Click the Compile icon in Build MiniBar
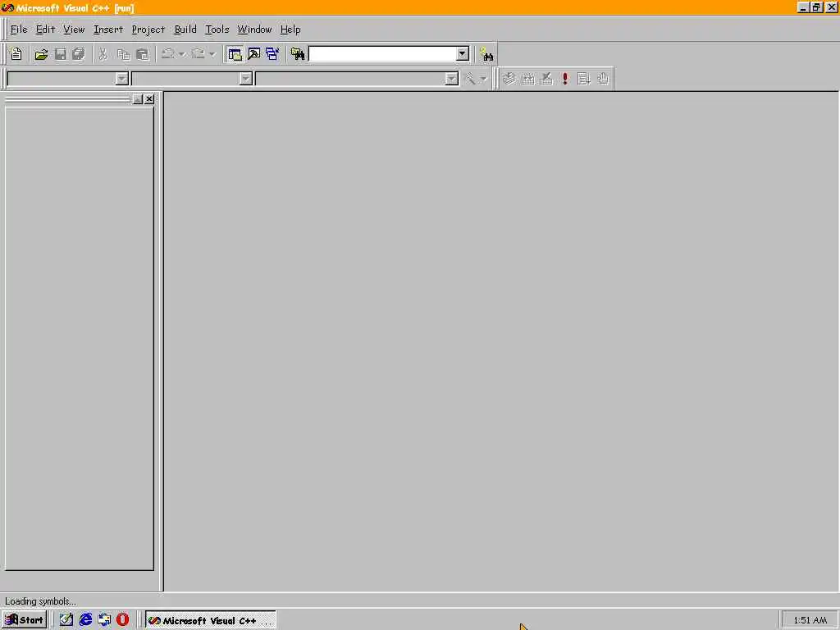This screenshot has height=630, width=840. pos(509,80)
